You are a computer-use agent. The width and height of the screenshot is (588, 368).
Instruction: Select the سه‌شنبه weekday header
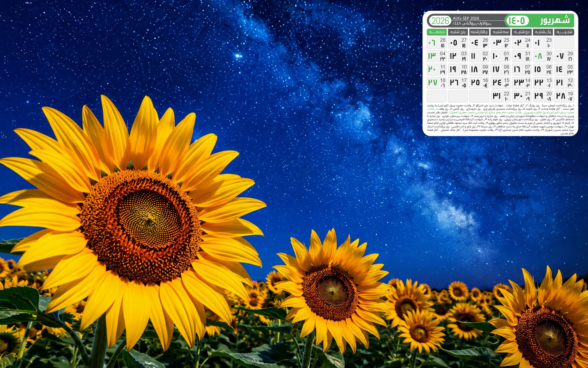point(500,32)
